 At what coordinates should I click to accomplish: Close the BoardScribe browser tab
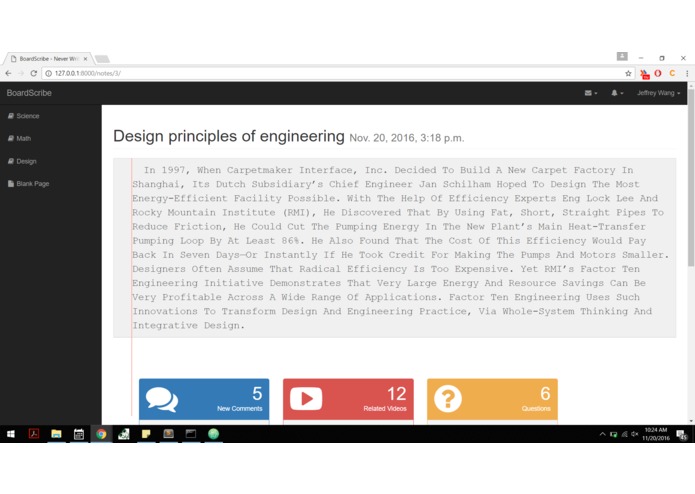tap(86, 58)
